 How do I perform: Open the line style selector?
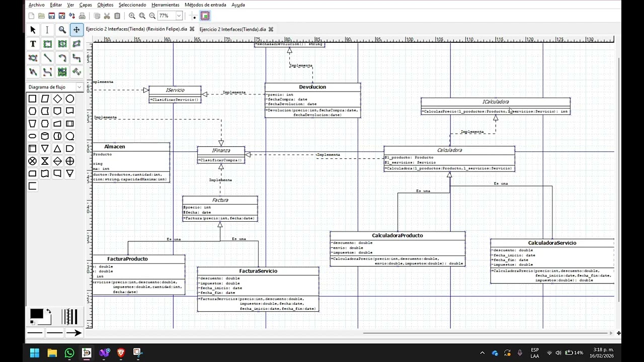(54, 333)
